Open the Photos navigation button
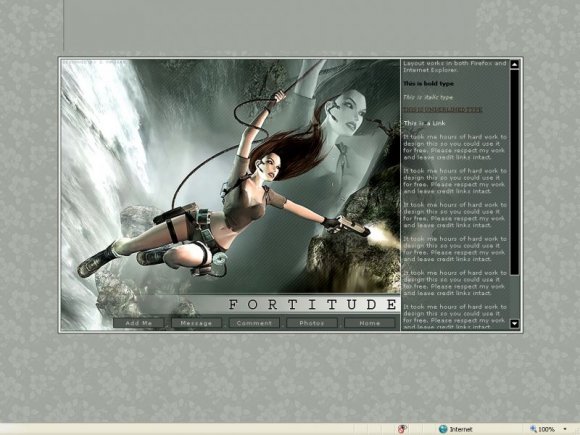This screenshot has width=580, height=435. click(x=312, y=323)
